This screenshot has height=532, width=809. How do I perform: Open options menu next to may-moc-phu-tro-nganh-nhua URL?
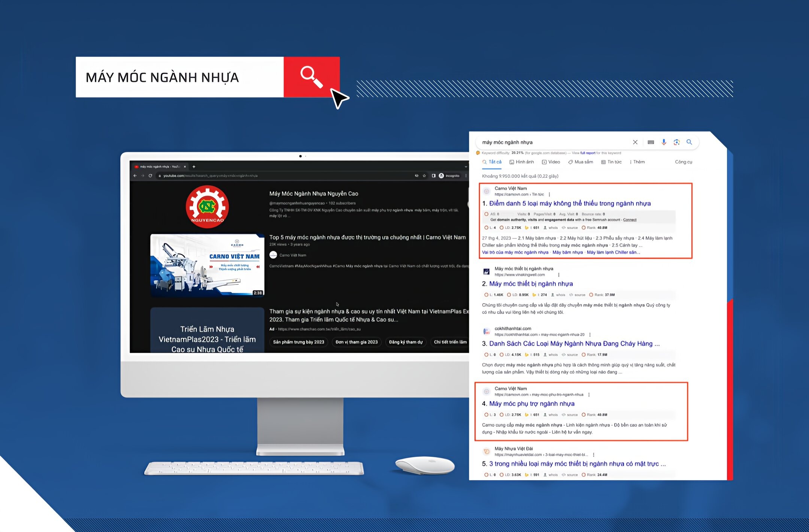click(x=589, y=395)
